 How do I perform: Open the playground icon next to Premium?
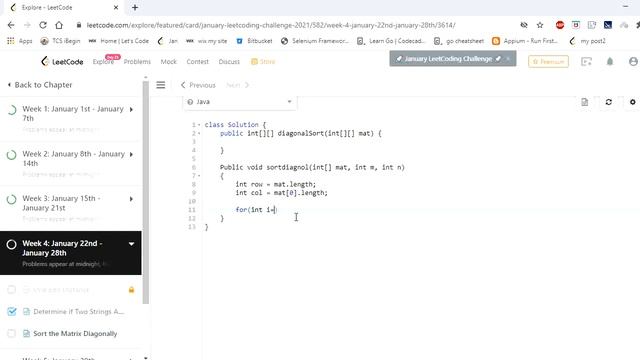point(586,62)
